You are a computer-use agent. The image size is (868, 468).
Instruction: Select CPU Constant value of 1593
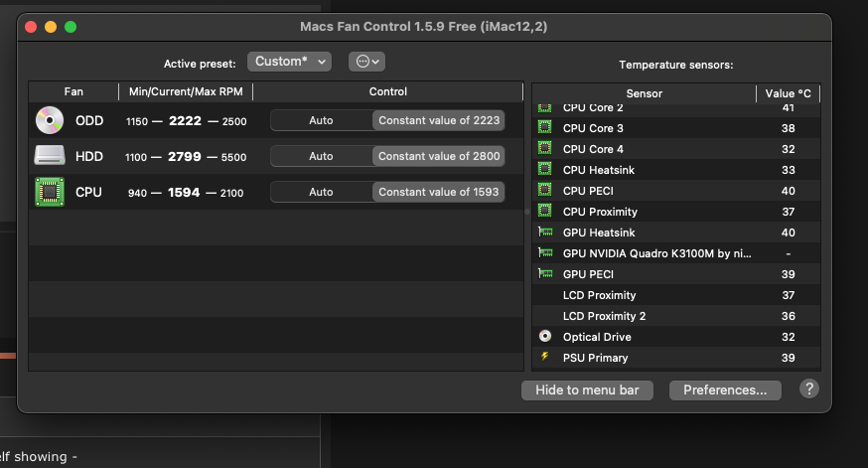[438, 192]
